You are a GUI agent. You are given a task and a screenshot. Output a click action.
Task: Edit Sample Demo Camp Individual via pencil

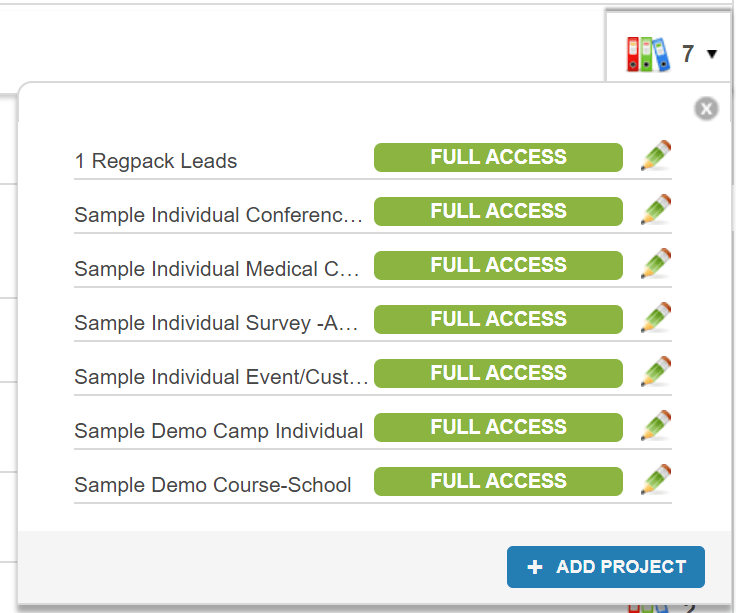pos(655,427)
